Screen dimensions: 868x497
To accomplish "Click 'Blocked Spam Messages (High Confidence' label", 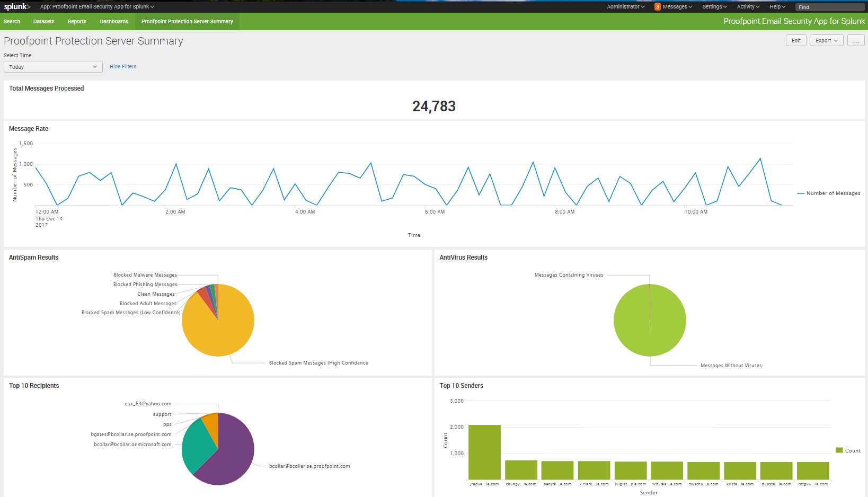I will (x=318, y=363).
